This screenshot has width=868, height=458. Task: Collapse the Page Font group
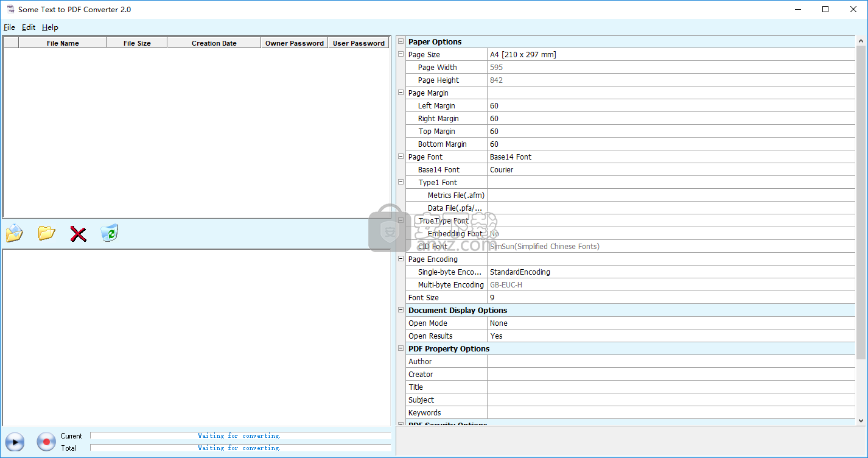coord(401,157)
